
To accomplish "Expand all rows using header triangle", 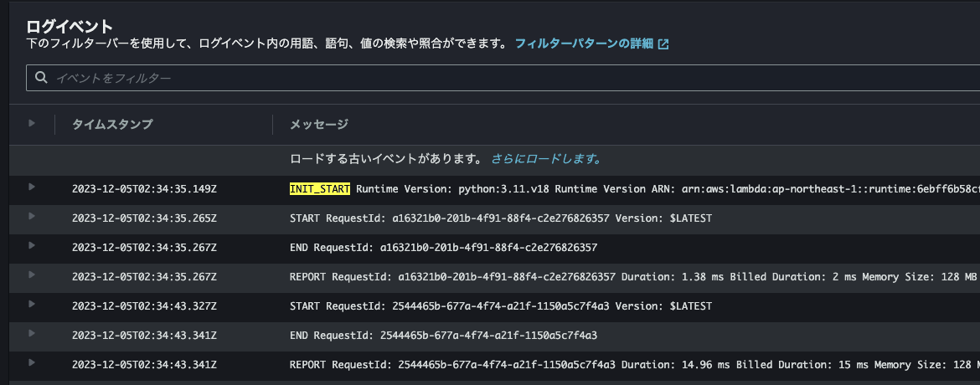I will click(32, 123).
